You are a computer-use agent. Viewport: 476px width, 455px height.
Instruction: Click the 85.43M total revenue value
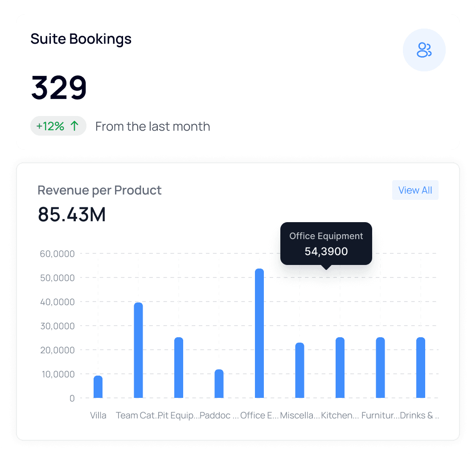pos(72,215)
